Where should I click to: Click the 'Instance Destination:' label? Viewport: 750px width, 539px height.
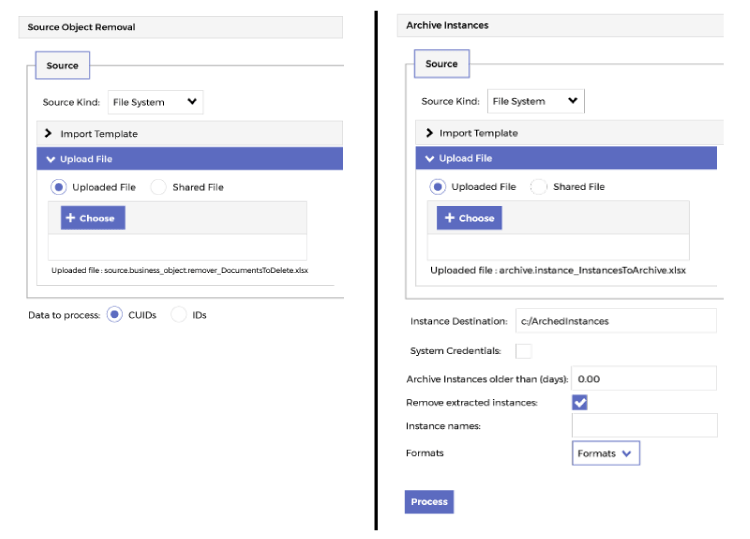pyautogui.click(x=458, y=321)
